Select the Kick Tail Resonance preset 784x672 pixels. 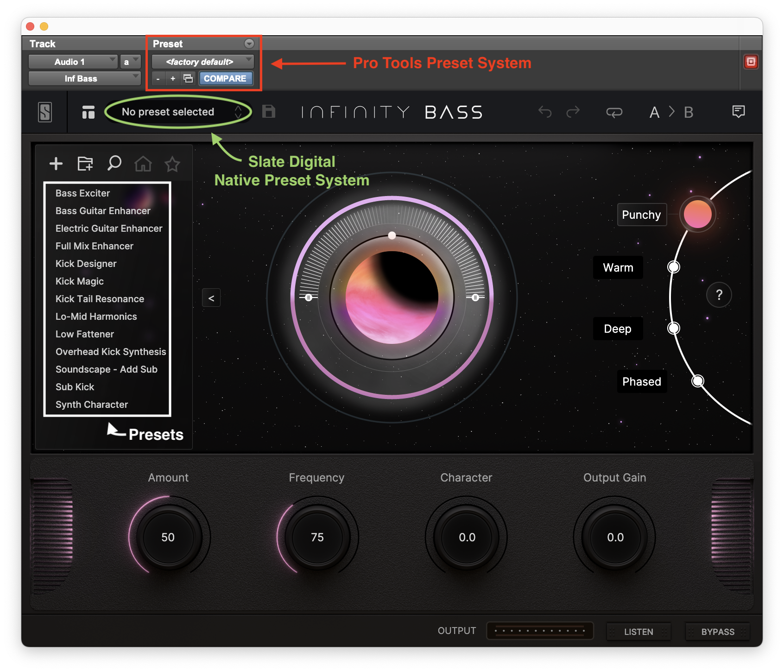click(x=100, y=299)
